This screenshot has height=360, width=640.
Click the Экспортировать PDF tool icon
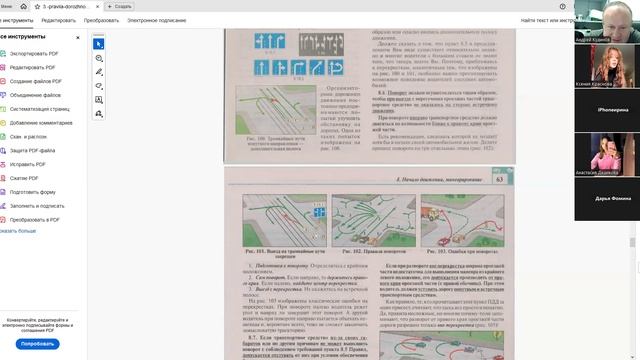[3, 53]
